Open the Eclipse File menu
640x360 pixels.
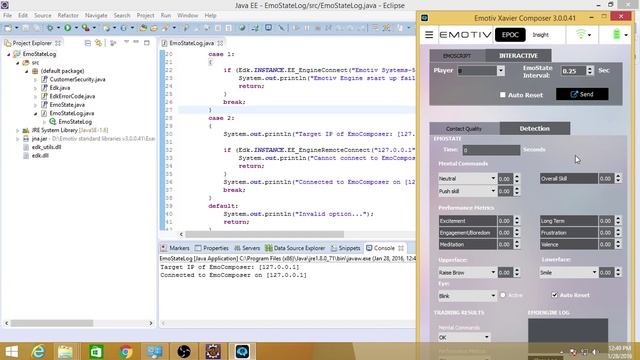(x=7, y=16)
